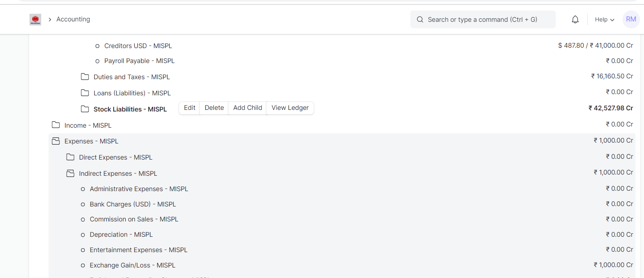
Task: Click the search magnifier icon
Action: pyautogui.click(x=420, y=19)
